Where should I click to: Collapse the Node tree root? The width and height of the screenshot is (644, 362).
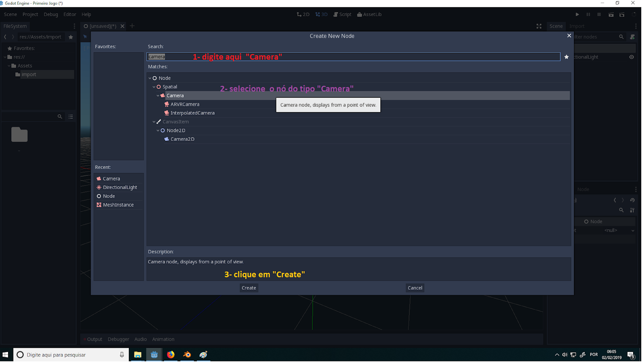(150, 78)
